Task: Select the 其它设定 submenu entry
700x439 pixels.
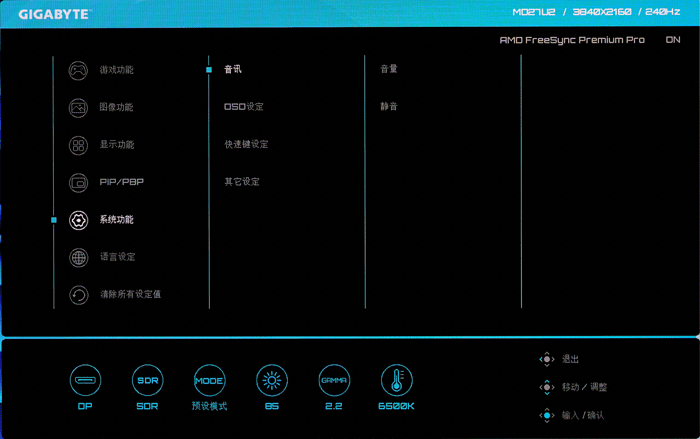Action: [x=242, y=182]
